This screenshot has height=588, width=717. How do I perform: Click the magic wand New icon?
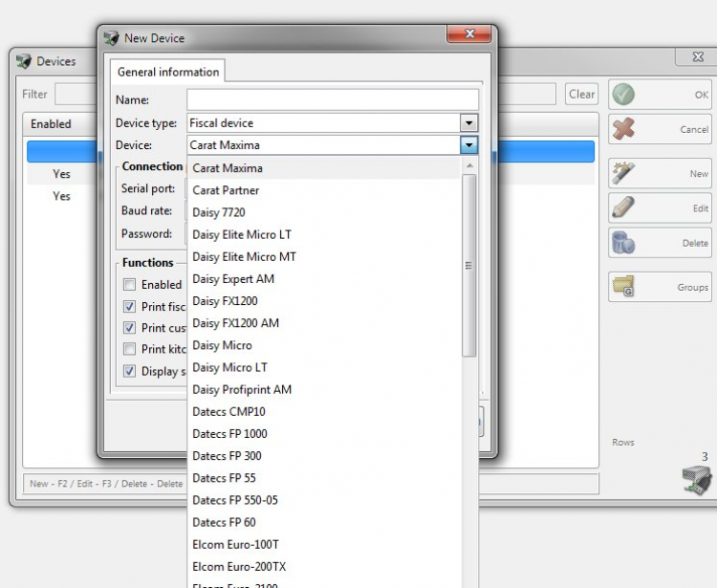pyautogui.click(x=623, y=173)
